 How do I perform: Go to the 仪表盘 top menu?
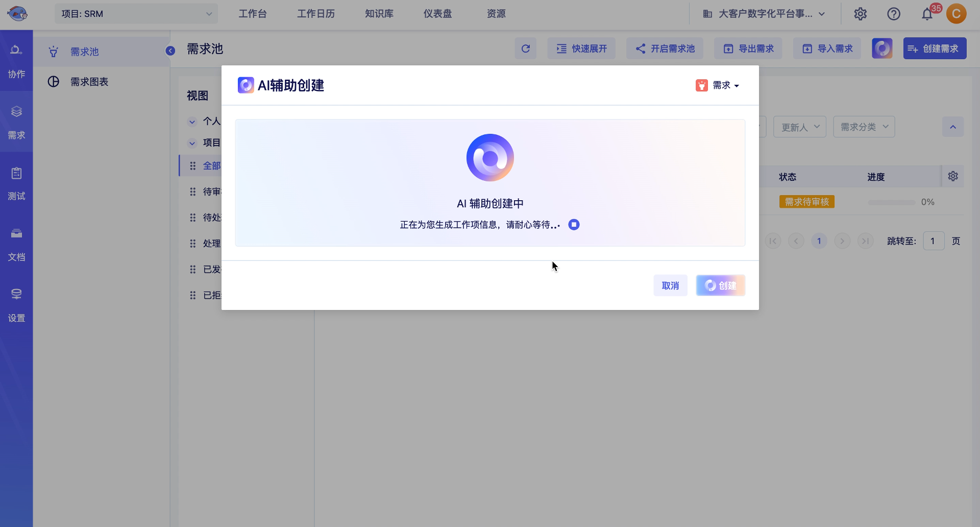click(437, 14)
